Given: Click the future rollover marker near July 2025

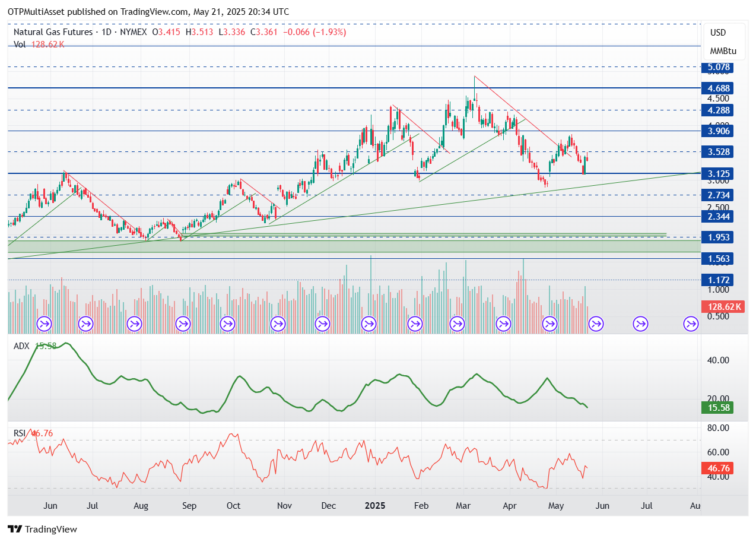Looking at the screenshot, I should pyautogui.click(x=640, y=324).
